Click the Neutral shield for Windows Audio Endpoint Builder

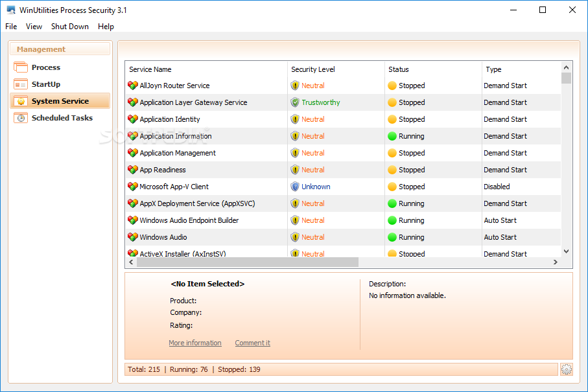(295, 220)
